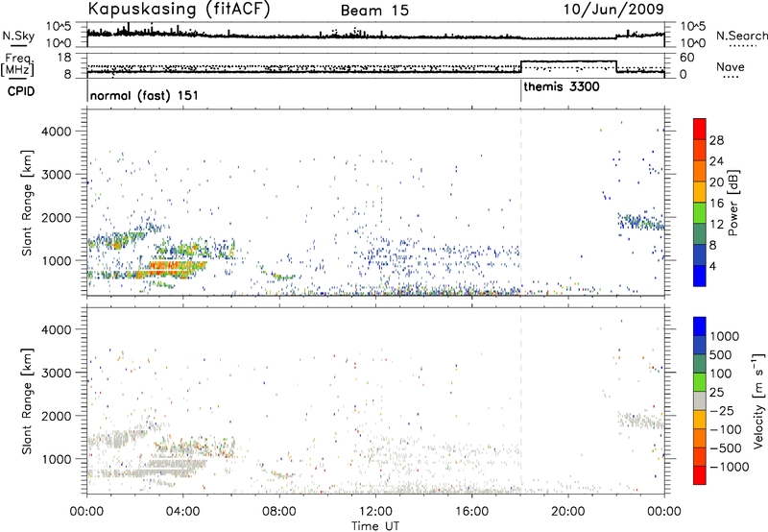Image resolution: width=768 pixels, height=532 pixels.
Task: Click the "2000" tick on Velocity panel axis
Action: [x=56, y=416]
